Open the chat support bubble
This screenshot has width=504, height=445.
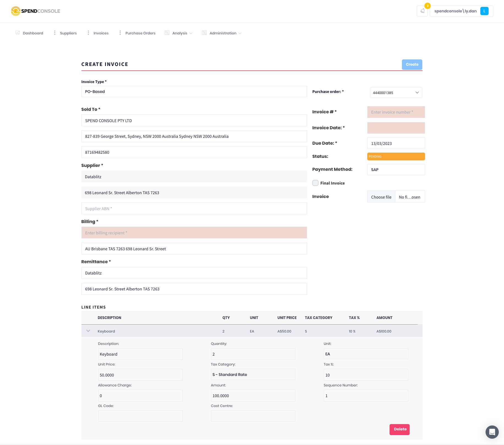coord(492,432)
